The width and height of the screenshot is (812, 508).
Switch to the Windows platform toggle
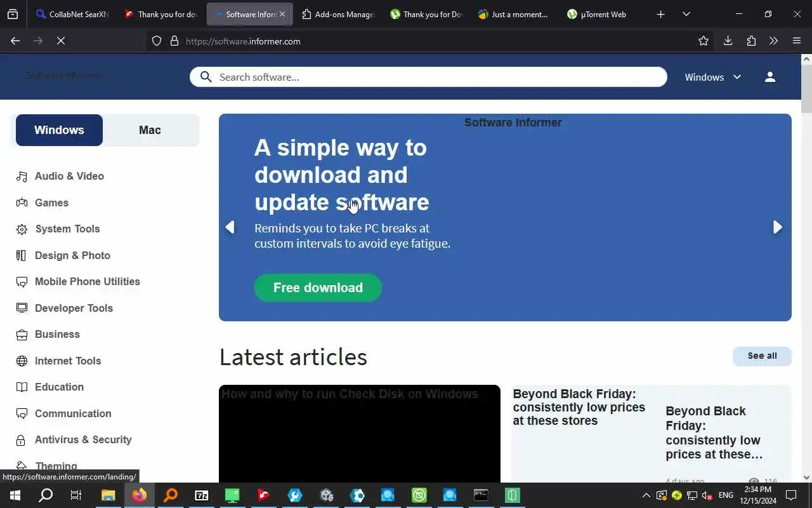59,130
